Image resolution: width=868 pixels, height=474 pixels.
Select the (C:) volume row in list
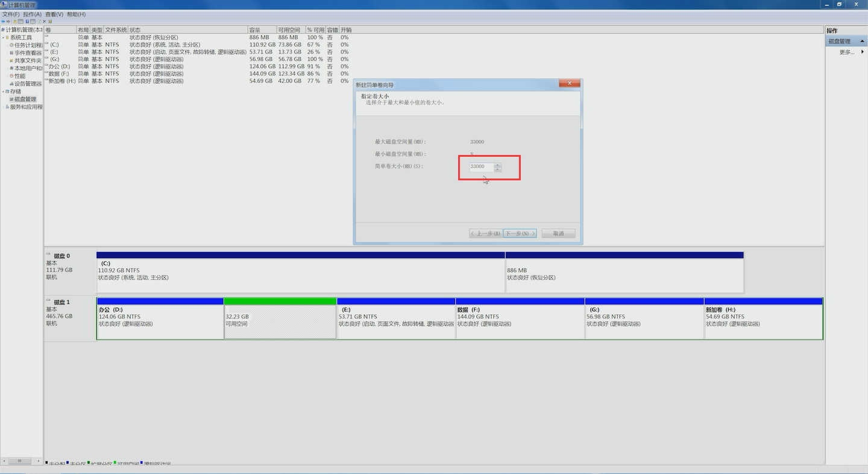tap(197, 45)
